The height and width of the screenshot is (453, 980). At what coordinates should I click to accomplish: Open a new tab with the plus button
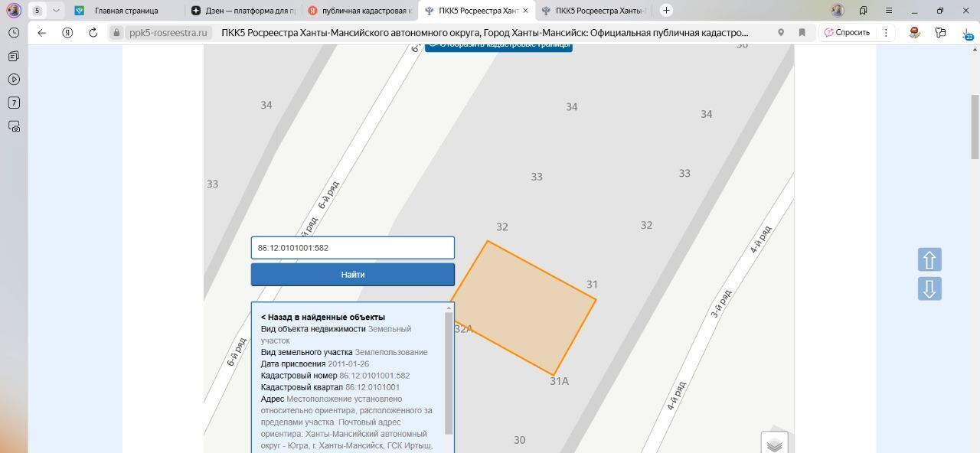pos(666,11)
